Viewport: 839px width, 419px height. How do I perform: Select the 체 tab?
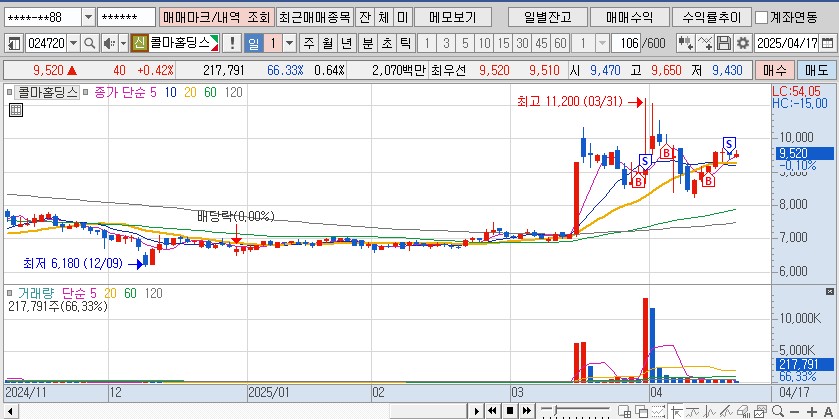click(x=383, y=18)
